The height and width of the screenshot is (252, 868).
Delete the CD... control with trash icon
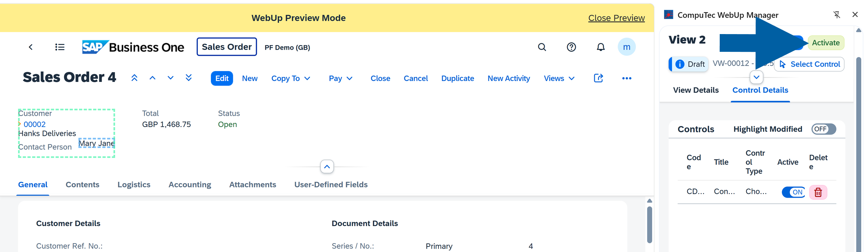pyautogui.click(x=818, y=192)
